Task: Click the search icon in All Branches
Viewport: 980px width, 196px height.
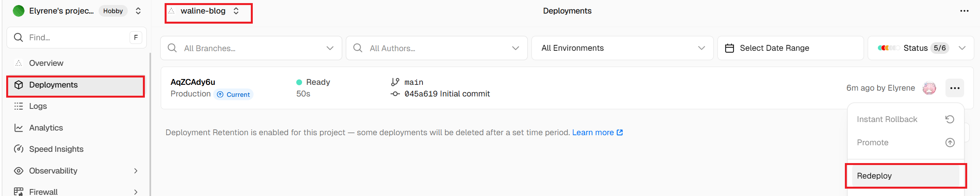Action: 172,48
